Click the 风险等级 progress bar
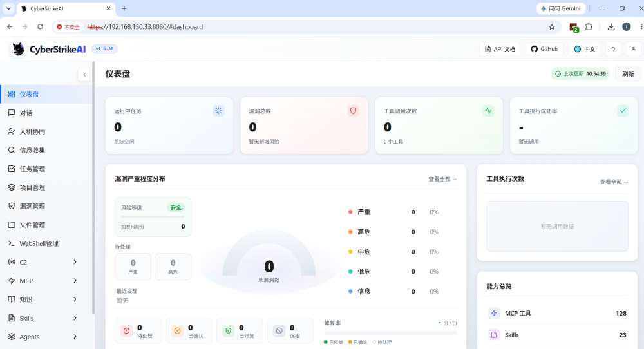Image resolution: width=644 pixels, height=349 pixels. click(x=153, y=216)
